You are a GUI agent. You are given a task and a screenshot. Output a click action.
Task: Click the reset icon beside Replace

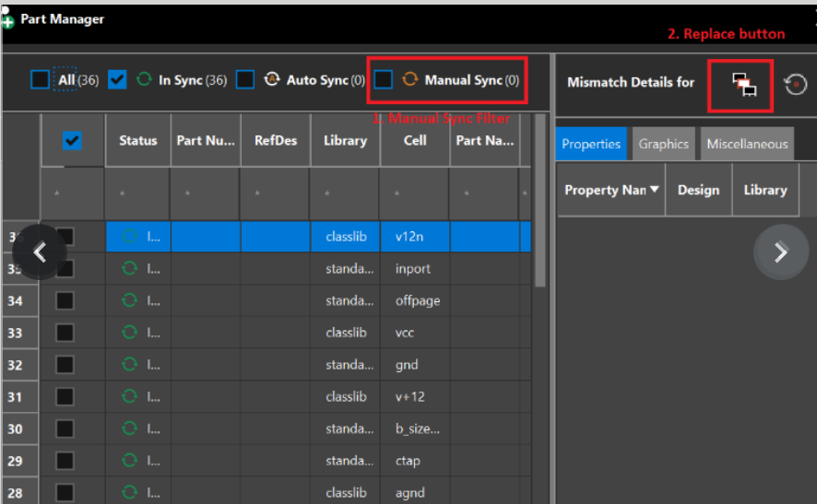795,85
